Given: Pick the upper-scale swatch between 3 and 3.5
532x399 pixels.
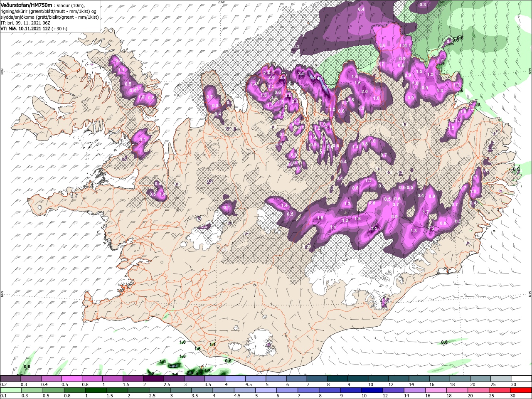Looking at the screenshot, I should (194, 379).
